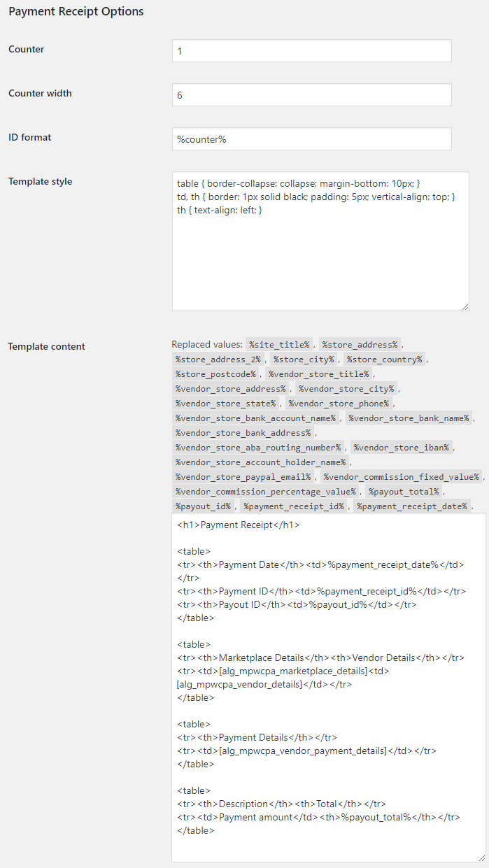The height and width of the screenshot is (868, 489).
Task: Click the %vendor_store_phone% code tag
Action: point(339,404)
